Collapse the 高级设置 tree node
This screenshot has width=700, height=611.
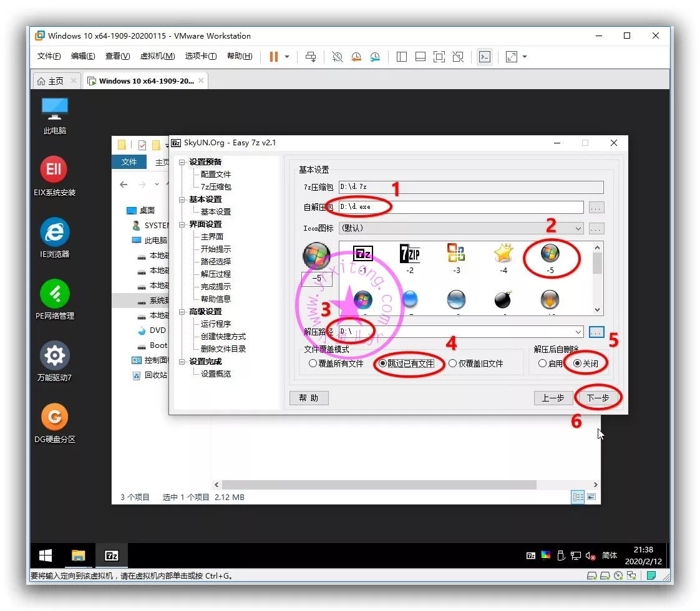tap(182, 312)
